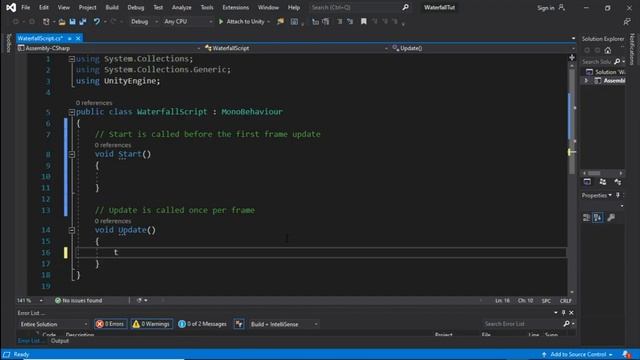Click the split editor plus icon above scrollbar
Image resolution: width=640 pixels, height=360 pixels.
tap(572, 58)
